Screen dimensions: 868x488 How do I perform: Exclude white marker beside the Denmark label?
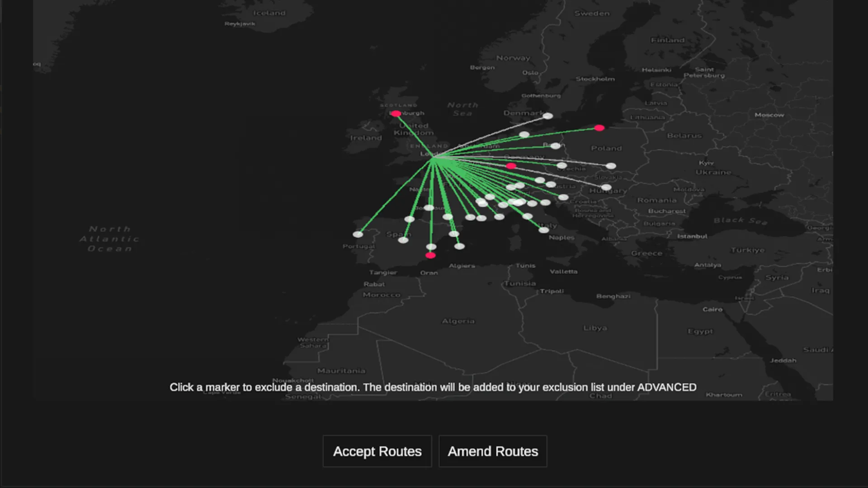pos(548,116)
